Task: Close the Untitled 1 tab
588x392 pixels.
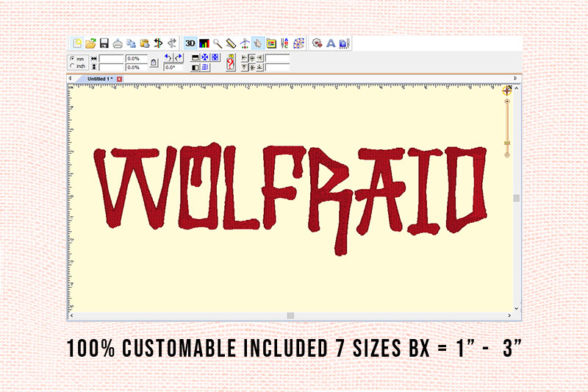Action: click(x=119, y=79)
